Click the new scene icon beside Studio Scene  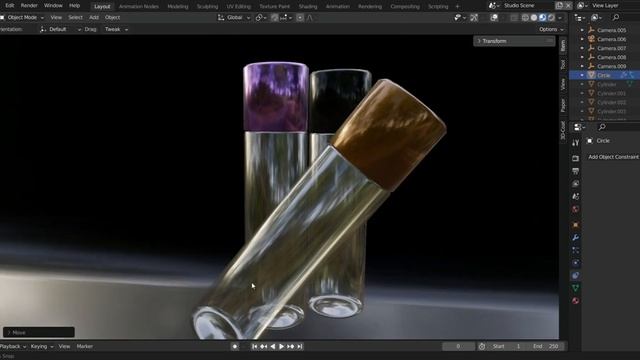pyautogui.click(x=559, y=6)
